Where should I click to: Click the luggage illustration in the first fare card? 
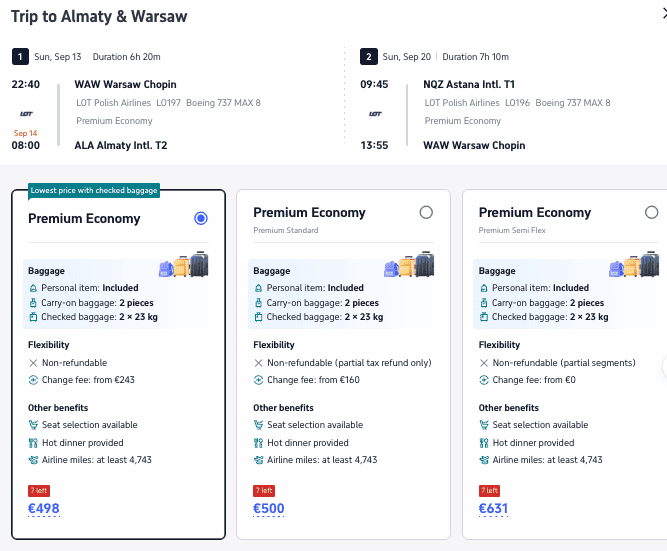184,265
